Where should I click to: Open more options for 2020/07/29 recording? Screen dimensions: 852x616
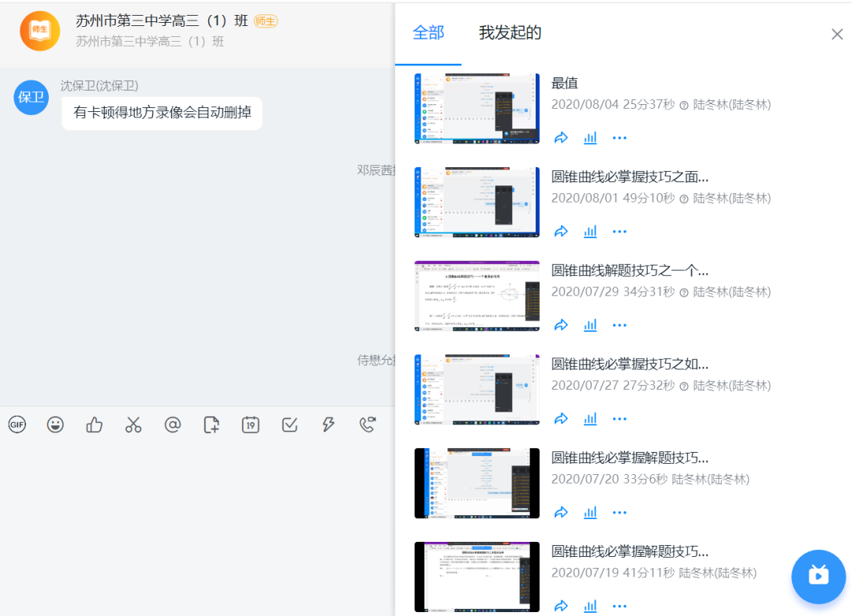tap(619, 326)
